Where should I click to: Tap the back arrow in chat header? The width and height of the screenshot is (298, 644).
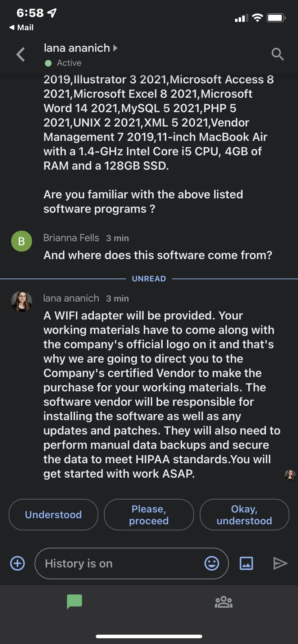tap(21, 55)
